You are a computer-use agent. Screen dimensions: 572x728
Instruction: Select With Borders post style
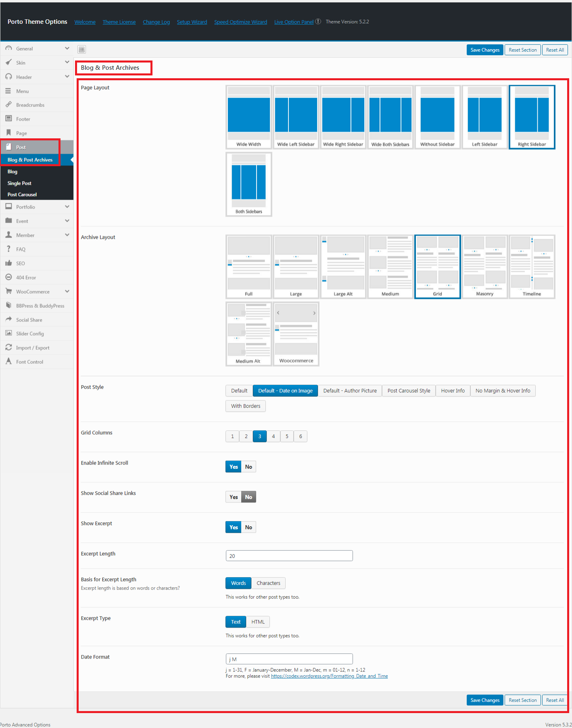pyautogui.click(x=246, y=406)
